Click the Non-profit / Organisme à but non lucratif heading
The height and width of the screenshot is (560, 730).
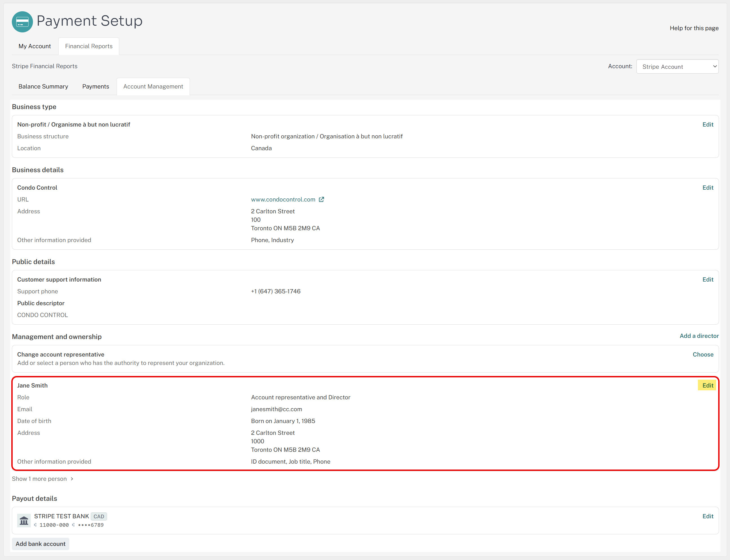pyautogui.click(x=74, y=124)
